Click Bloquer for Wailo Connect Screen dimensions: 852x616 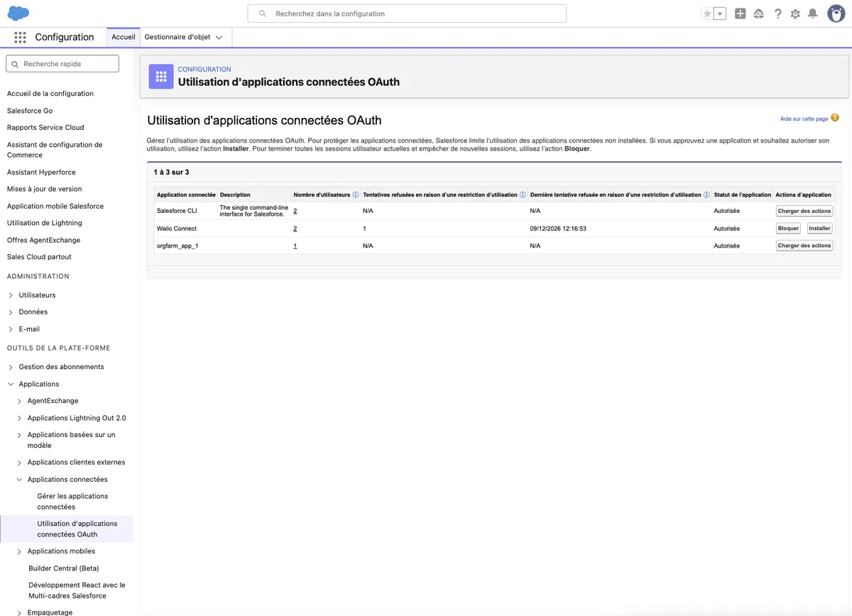788,229
